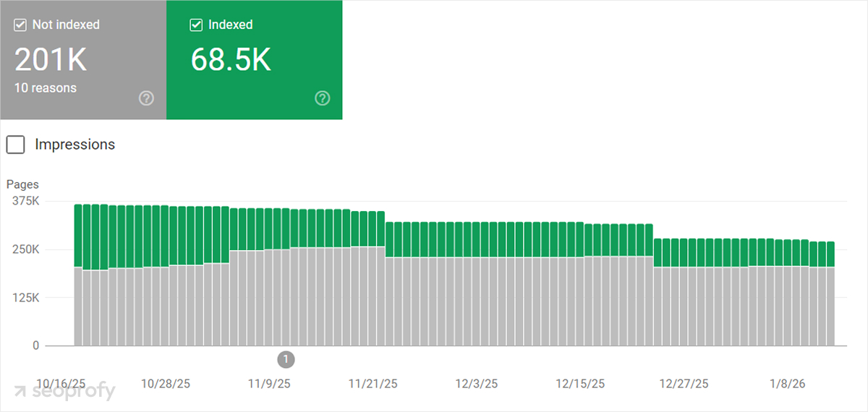The width and height of the screenshot is (868, 412).
Task: Click the last gray bar in chart
Action: [830, 306]
